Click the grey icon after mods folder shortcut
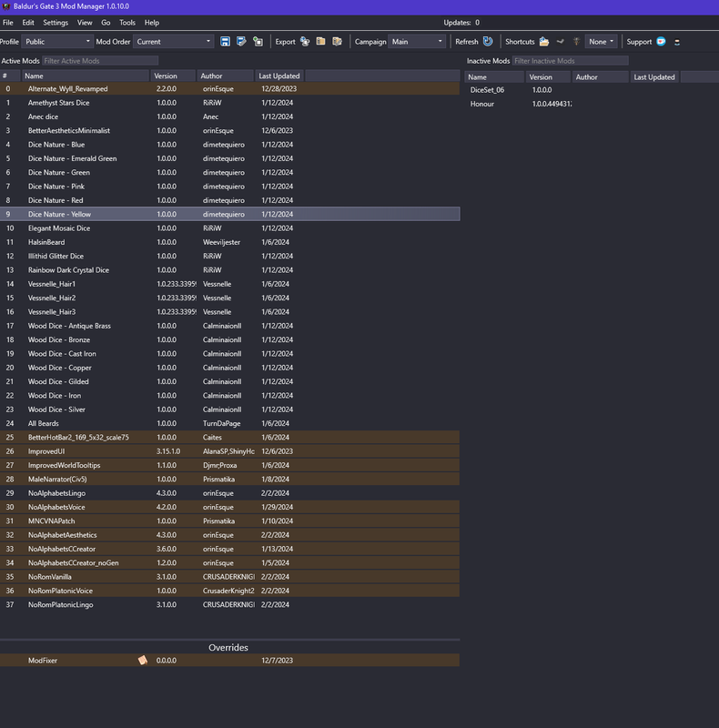The width and height of the screenshot is (719, 728). pos(560,42)
